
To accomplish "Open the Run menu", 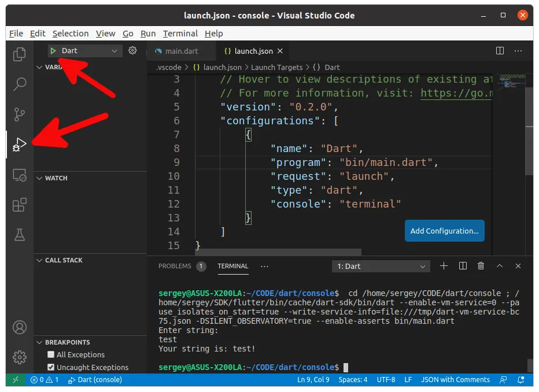I will click(x=148, y=34).
